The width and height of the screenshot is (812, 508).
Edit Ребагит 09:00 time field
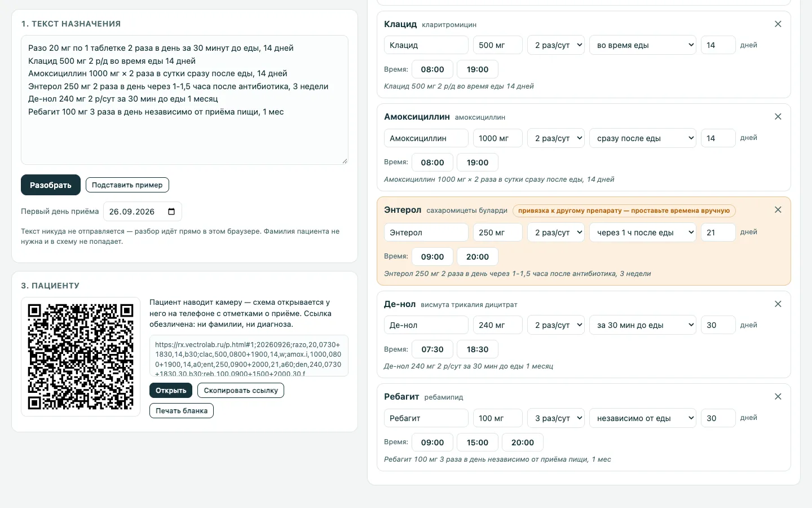click(x=433, y=443)
